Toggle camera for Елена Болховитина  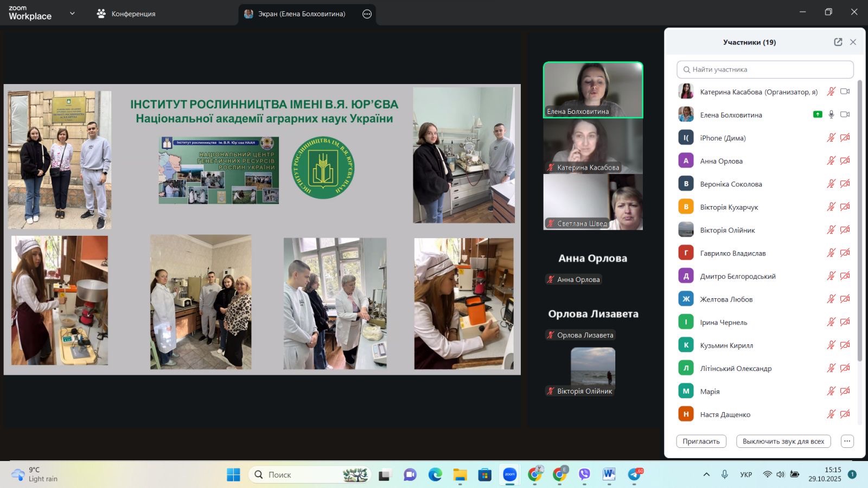pyautogui.click(x=845, y=114)
